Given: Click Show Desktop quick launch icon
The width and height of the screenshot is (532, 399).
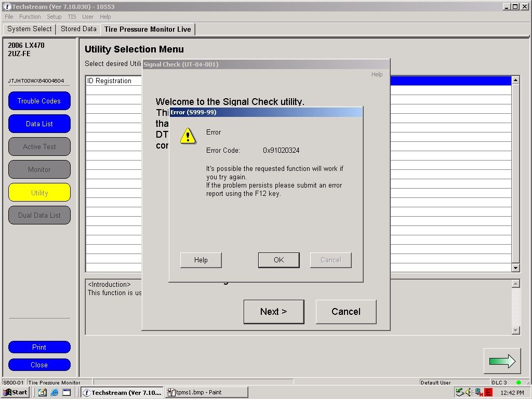Looking at the screenshot, I should click(x=42, y=393).
